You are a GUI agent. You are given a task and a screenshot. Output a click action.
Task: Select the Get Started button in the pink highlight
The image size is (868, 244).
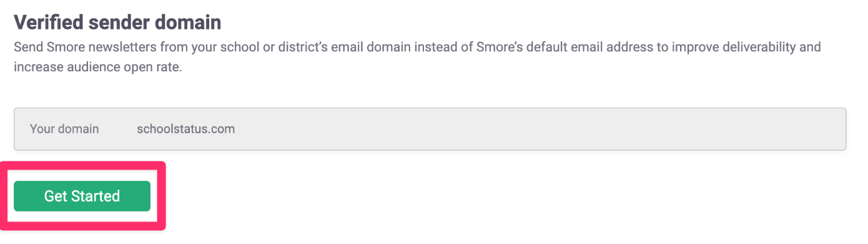(x=82, y=196)
